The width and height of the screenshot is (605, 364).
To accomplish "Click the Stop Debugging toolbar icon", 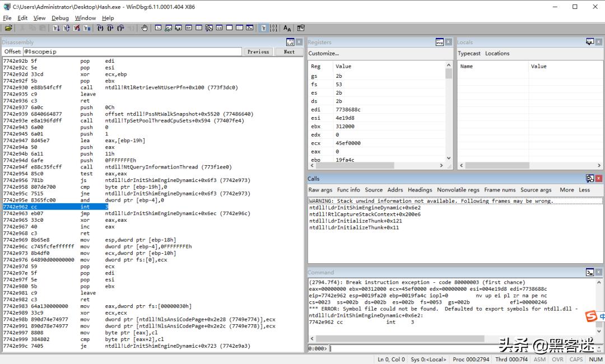I will pos(77,28).
